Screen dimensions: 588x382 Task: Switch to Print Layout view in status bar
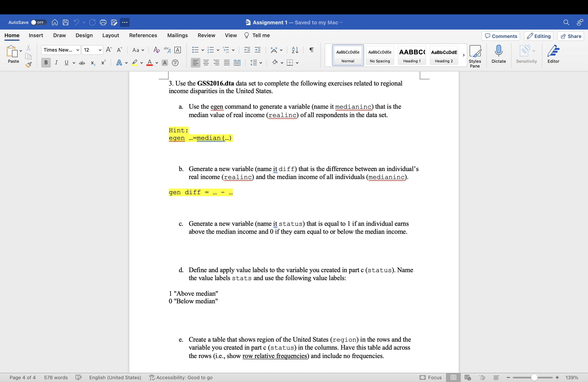click(453, 377)
